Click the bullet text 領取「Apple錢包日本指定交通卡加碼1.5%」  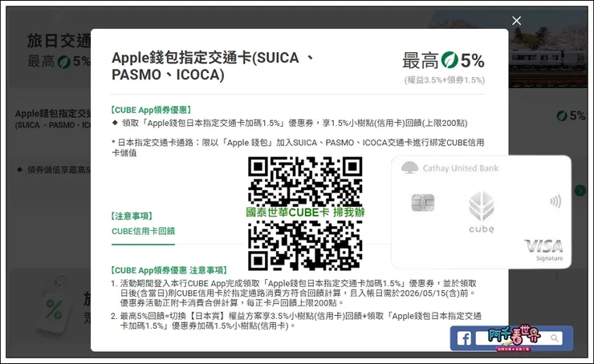click(x=295, y=123)
